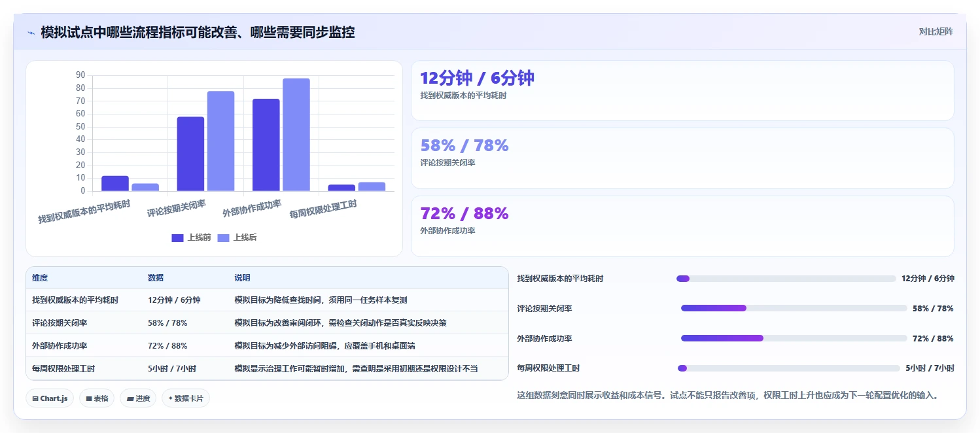Viewport: 980px width, 433px height.
Task: Click the 上线后 bar for 每周权限处理工时
Action: tap(372, 187)
